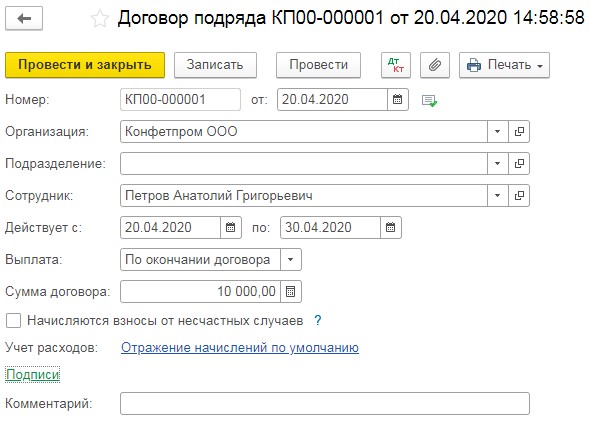The height and width of the screenshot is (425, 590).
Task: Show Дт/Кт postings icon
Action: coord(395,65)
